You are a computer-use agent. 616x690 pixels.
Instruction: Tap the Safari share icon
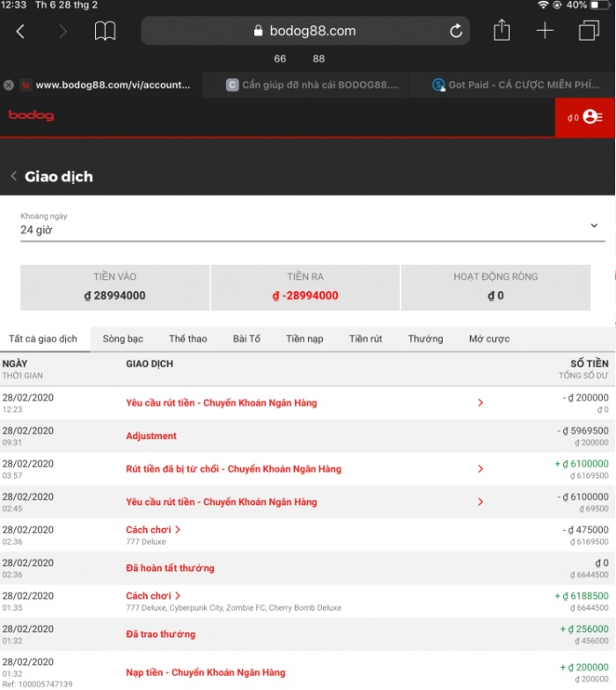[x=502, y=31]
